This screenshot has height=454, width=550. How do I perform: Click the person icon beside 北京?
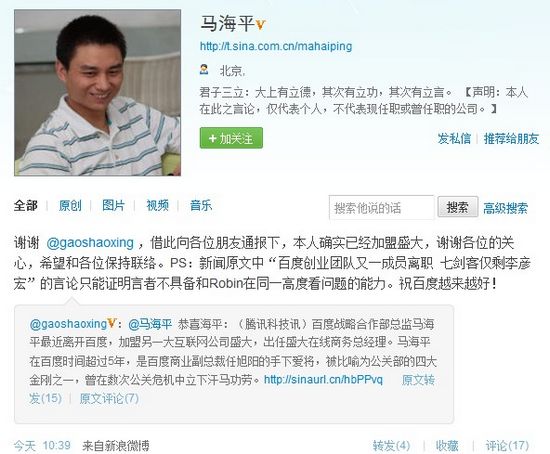(204, 69)
